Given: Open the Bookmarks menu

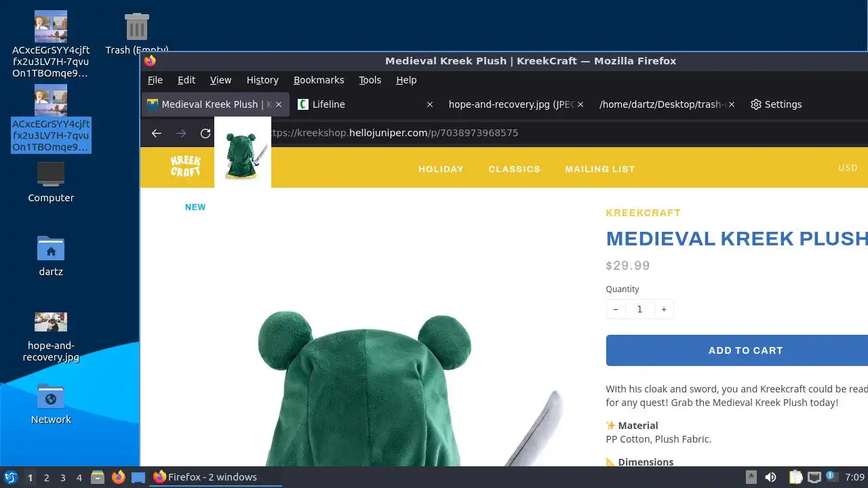Looking at the screenshot, I should [x=319, y=80].
